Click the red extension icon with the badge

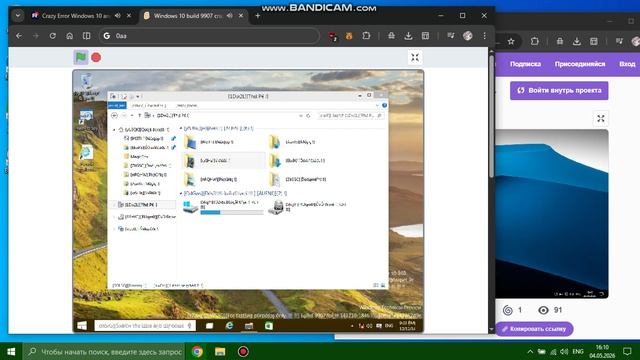333,36
